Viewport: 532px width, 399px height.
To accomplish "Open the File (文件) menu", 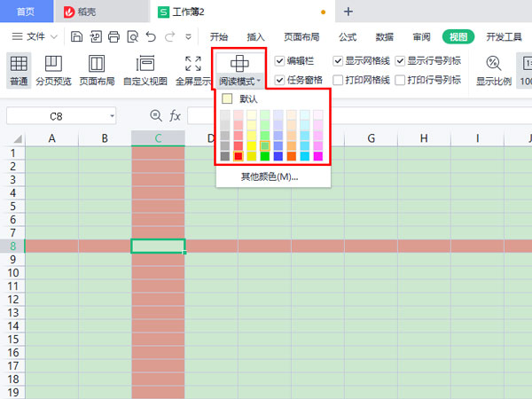I will coord(35,36).
